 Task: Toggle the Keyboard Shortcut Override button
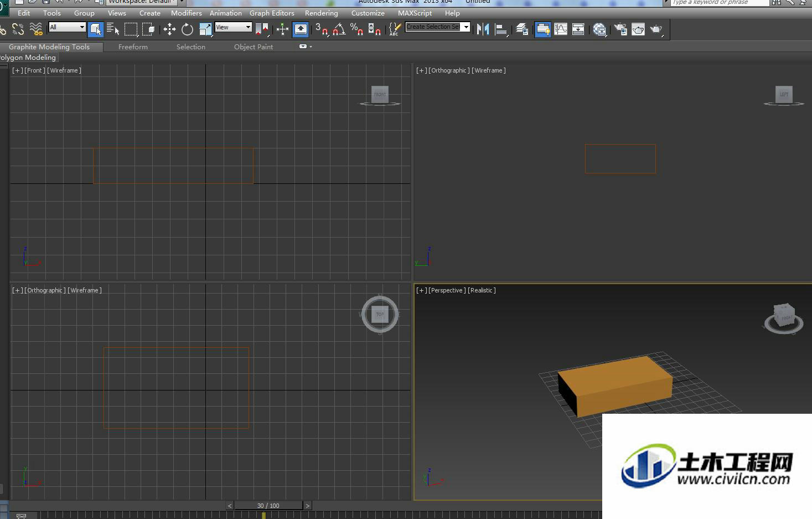[301, 29]
